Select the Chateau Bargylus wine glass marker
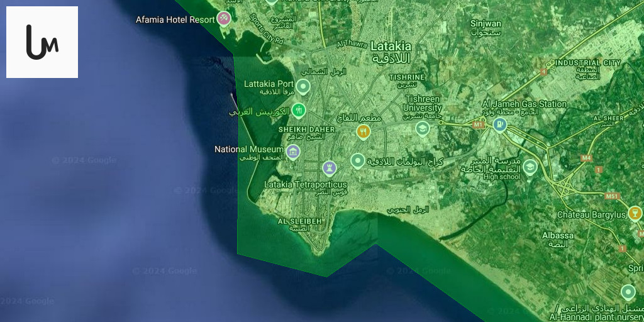 (635, 214)
